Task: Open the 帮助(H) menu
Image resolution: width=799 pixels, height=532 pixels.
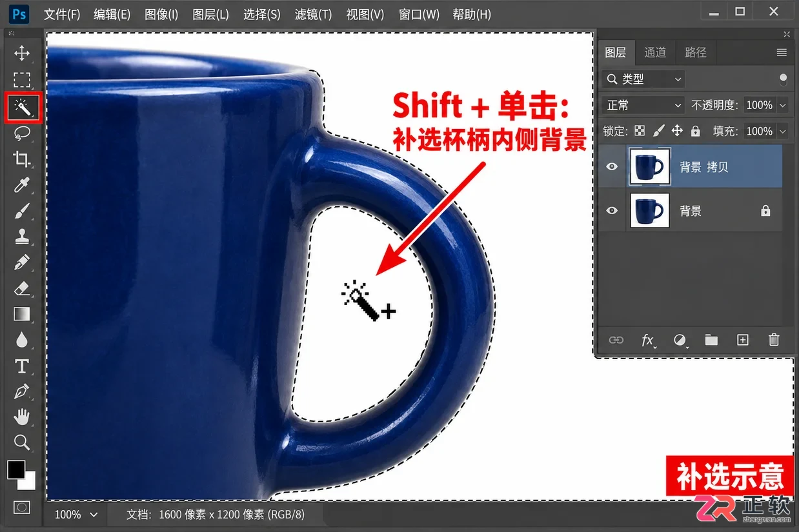Action: [x=471, y=14]
